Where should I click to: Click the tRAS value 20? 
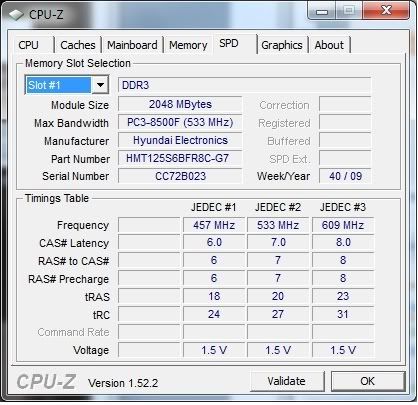(x=278, y=296)
